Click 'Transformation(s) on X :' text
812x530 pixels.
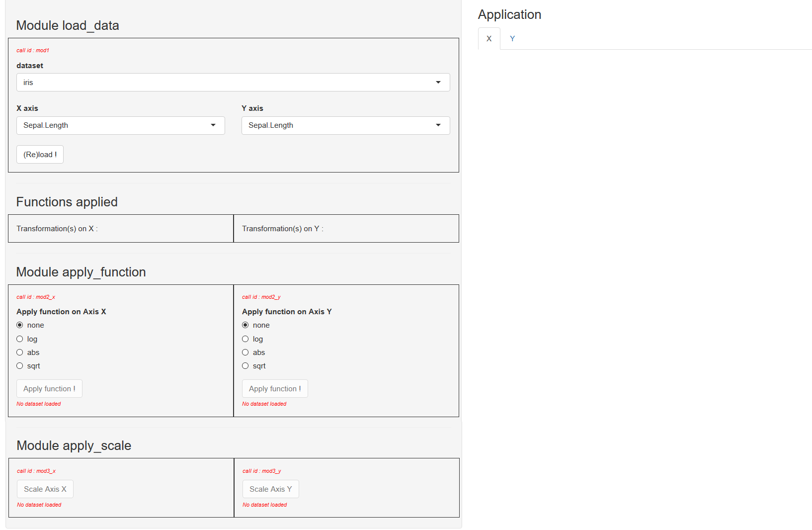tap(57, 229)
